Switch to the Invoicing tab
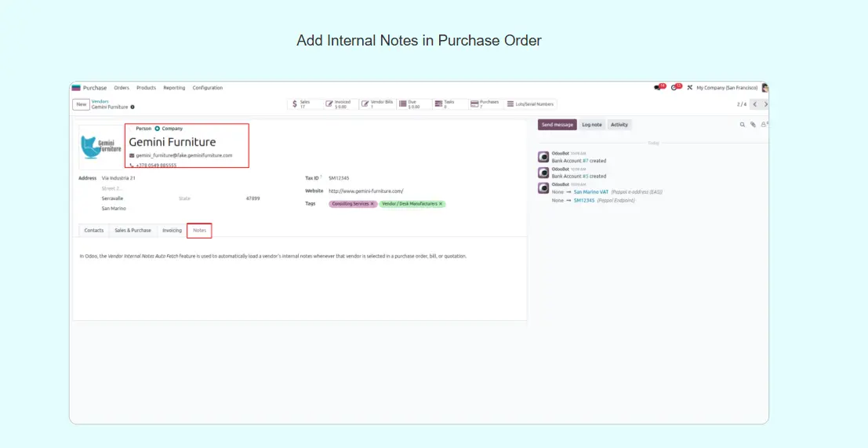The height and width of the screenshot is (448, 868). coord(172,231)
